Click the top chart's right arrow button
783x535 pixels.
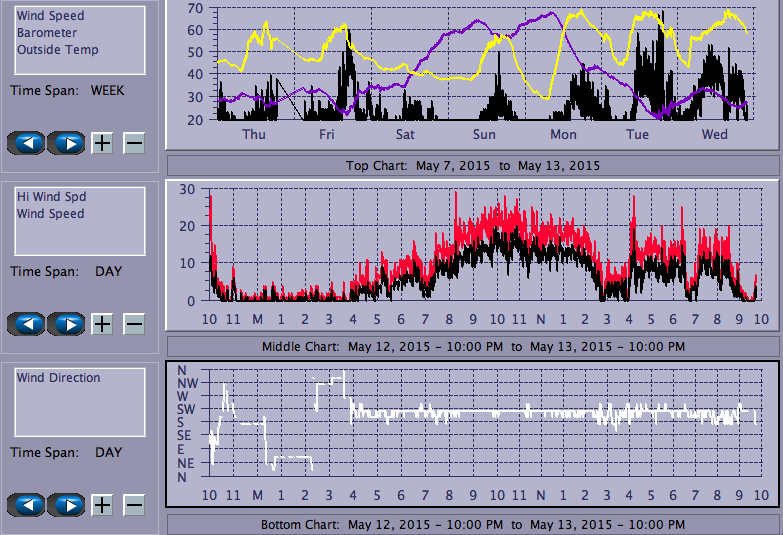(66, 143)
